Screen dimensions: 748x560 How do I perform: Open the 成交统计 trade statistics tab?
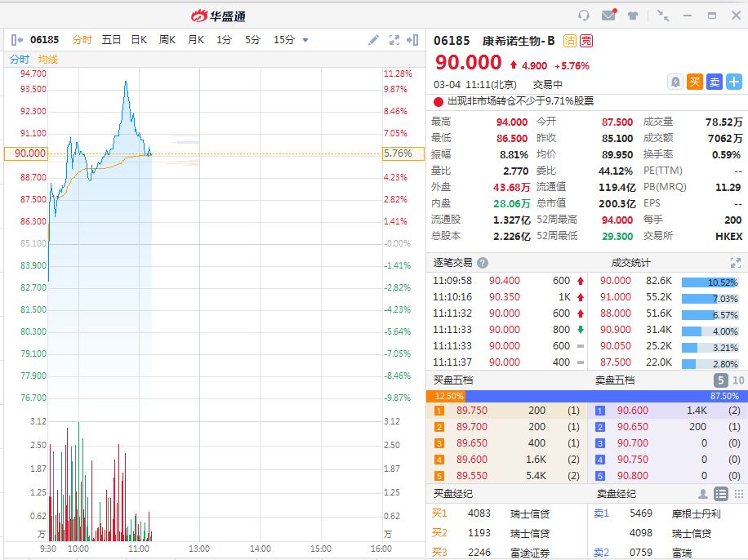[x=630, y=263]
